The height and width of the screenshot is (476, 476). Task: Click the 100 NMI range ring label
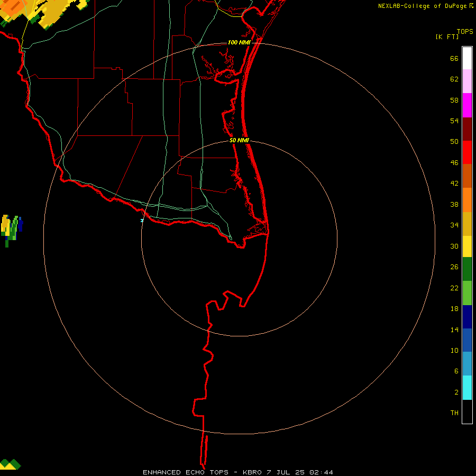coord(239,42)
